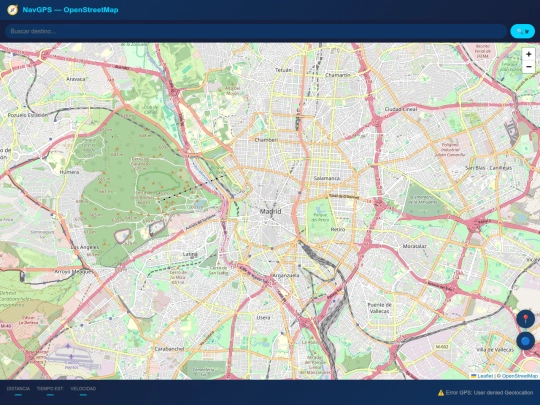The height and width of the screenshot is (405, 540).
Task: Zoom in with the plus button
Action: (529, 54)
